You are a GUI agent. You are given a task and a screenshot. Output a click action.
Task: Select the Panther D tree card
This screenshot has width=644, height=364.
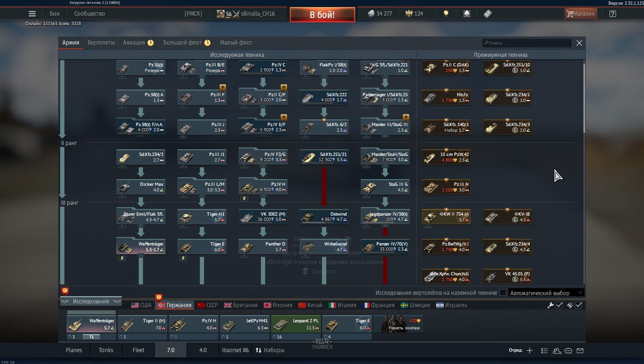tap(263, 246)
